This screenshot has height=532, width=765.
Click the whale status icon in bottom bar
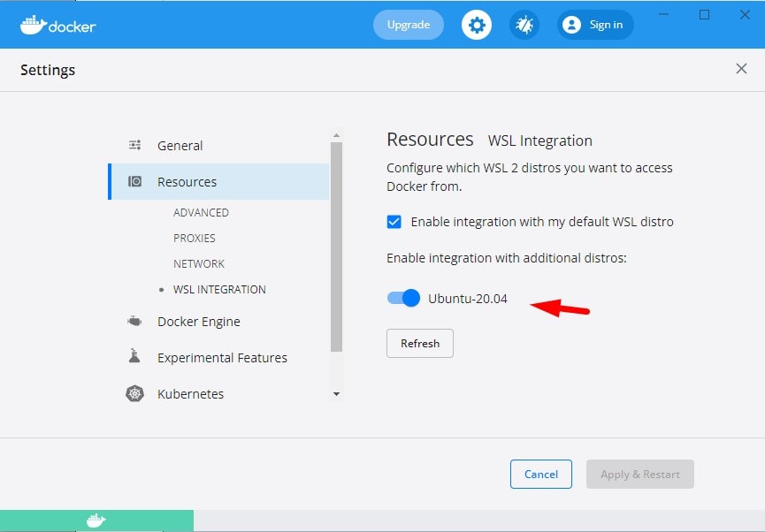(96, 521)
